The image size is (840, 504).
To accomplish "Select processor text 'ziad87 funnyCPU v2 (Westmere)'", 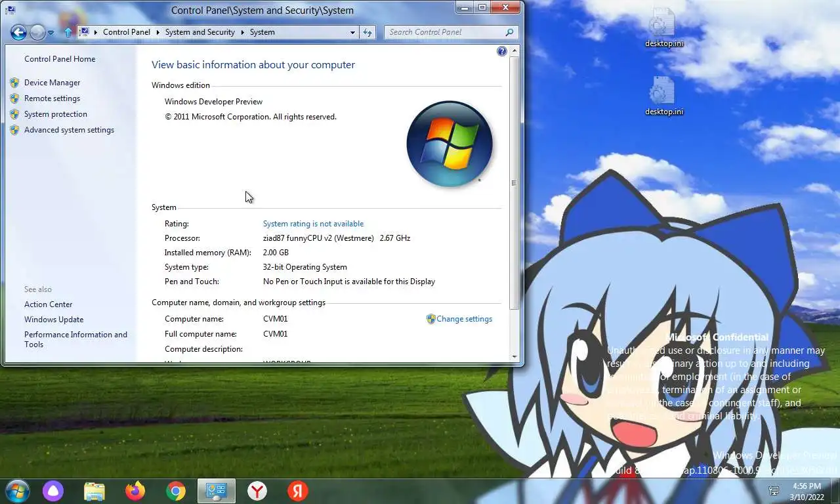I will pos(318,238).
